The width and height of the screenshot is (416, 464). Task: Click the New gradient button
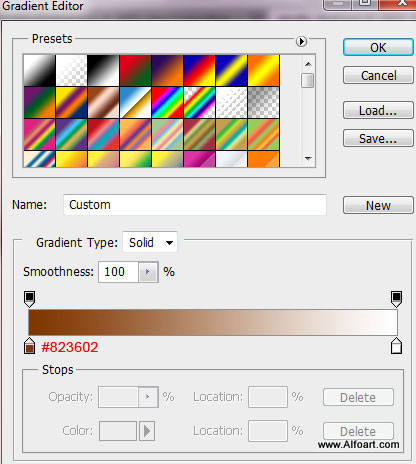tap(378, 205)
